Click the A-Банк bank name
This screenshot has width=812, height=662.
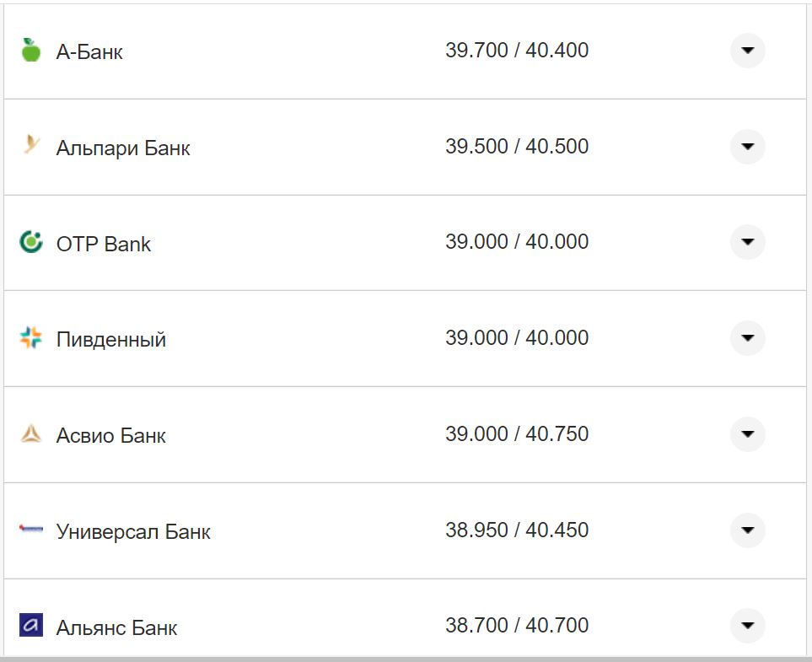point(89,52)
